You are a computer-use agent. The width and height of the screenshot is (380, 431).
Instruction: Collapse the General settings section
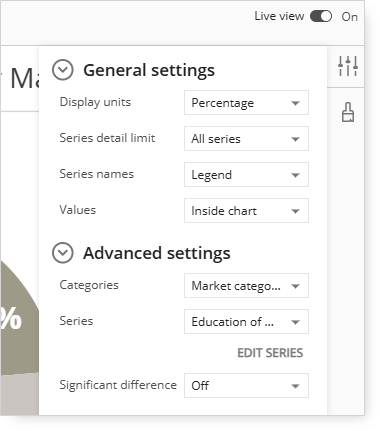tap(63, 70)
